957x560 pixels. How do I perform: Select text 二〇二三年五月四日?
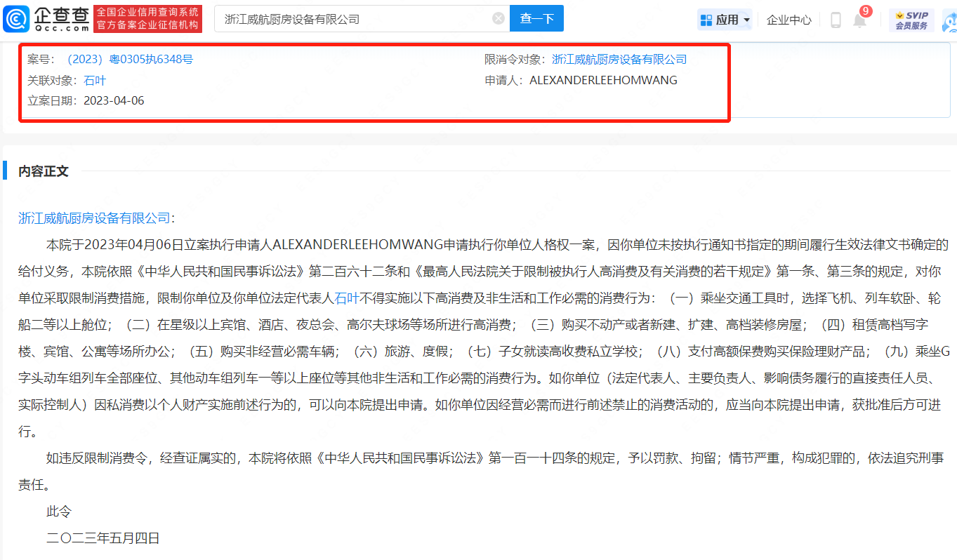pyautogui.click(x=103, y=538)
